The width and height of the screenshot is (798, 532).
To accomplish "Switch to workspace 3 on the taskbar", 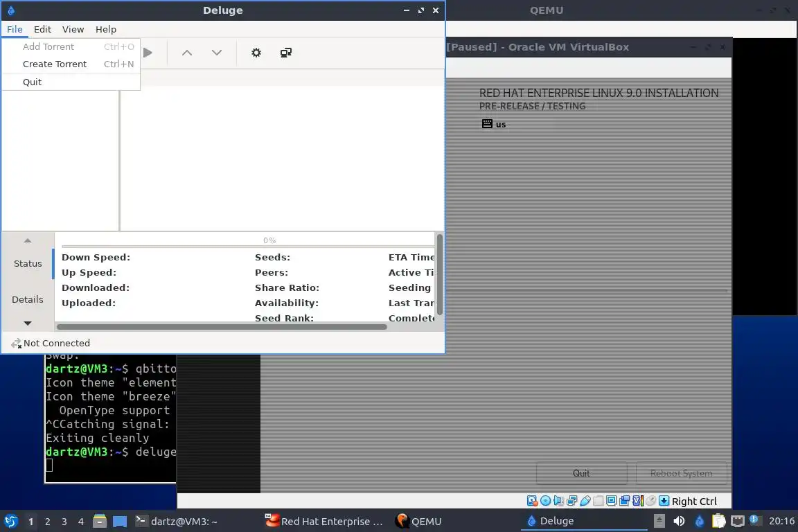I will click(x=64, y=522).
